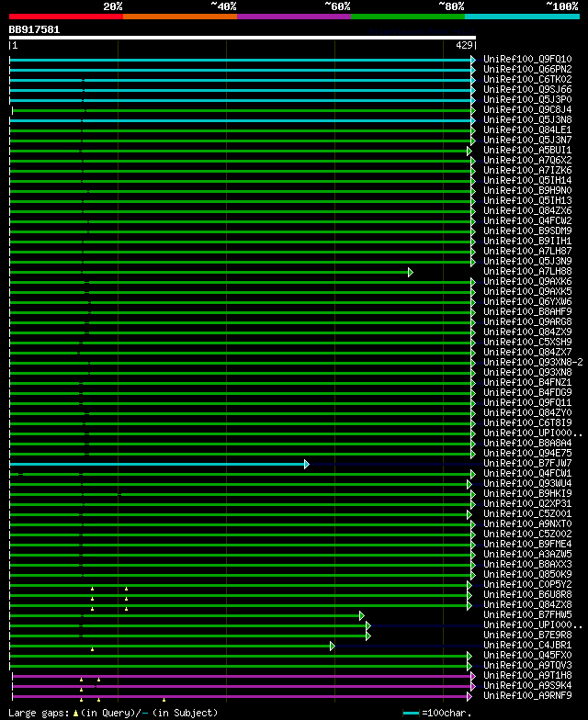
Task: Click the BB917581 query name
Action: (x=35, y=29)
